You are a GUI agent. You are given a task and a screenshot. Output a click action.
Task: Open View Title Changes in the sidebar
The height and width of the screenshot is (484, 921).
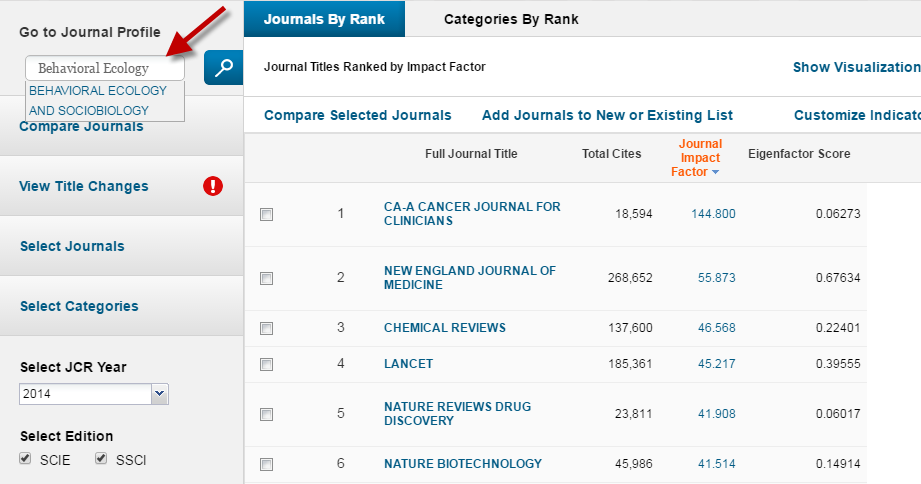pyautogui.click(x=83, y=186)
